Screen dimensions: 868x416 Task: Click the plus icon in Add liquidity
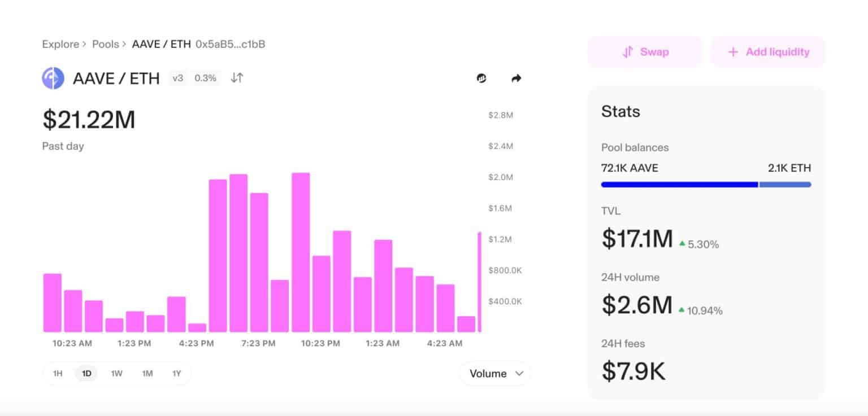pyautogui.click(x=733, y=52)
